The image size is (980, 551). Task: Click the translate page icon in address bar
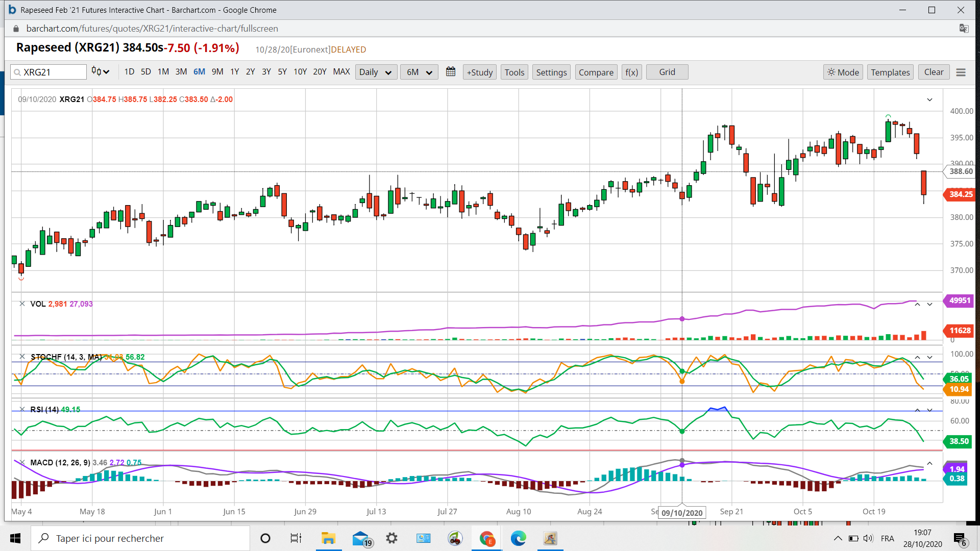pyautogui.click(x=964, y=29)
